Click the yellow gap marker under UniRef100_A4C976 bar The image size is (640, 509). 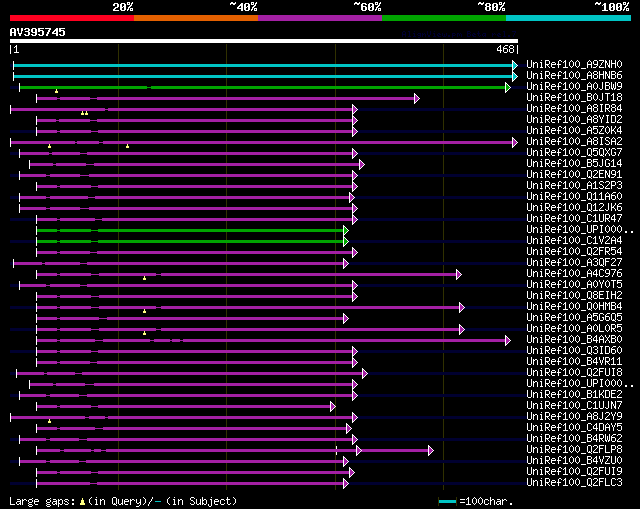coord(144,278)
